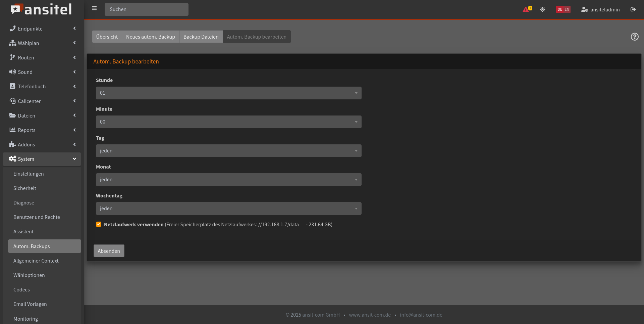Open the Tag dropdown
The height and width of the screenshot is (324, 644).
(229, 151)
